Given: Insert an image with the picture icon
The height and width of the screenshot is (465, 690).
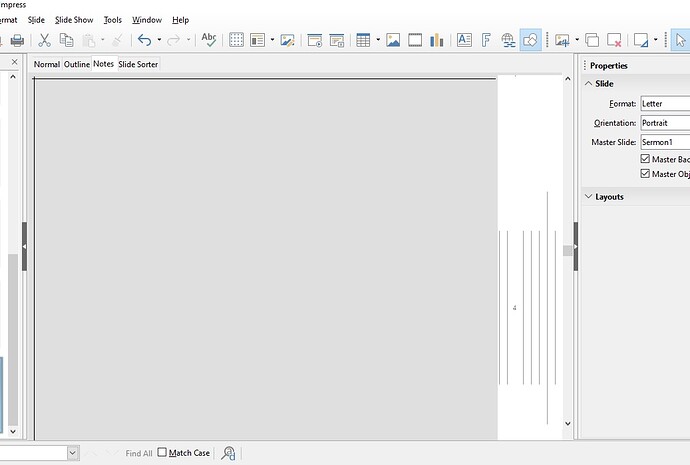Looking at the screenshot, I should pos(393,40).
